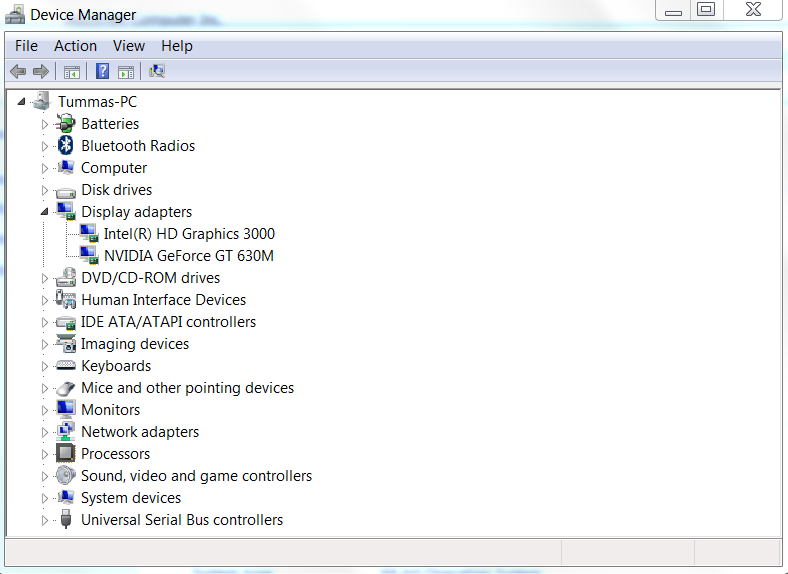Expand the Keyboards node
The height and width of the screenshot is (574, 788).
click(x=45, y=366)
